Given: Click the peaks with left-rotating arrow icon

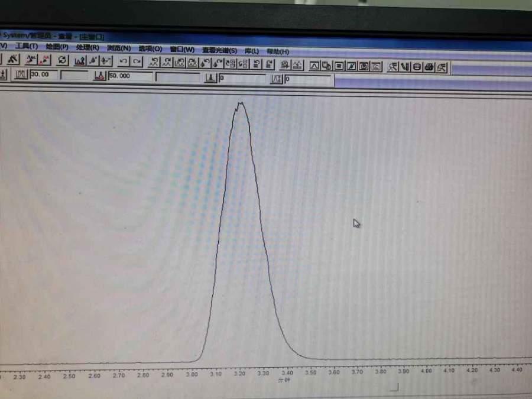Looking at the screenshot, I should pos(154,62).
